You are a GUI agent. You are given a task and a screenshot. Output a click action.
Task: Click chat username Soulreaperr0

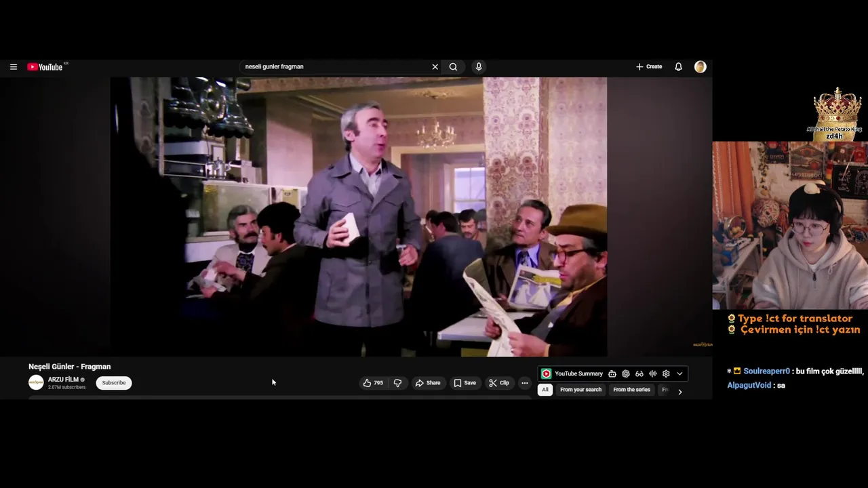coord(766,371)
